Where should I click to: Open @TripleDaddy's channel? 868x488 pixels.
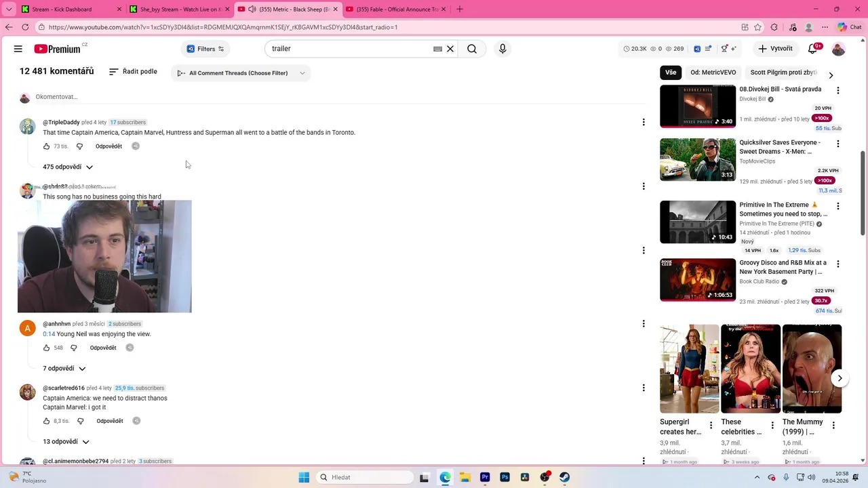click(x=61, y=123)
